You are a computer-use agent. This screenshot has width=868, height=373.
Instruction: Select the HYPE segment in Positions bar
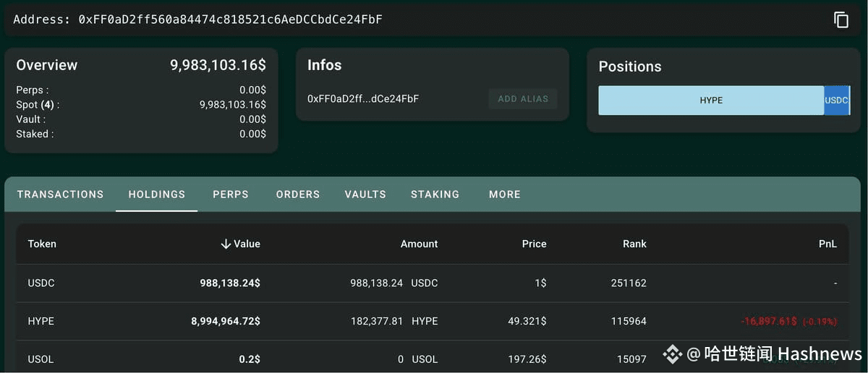point(711,100)
